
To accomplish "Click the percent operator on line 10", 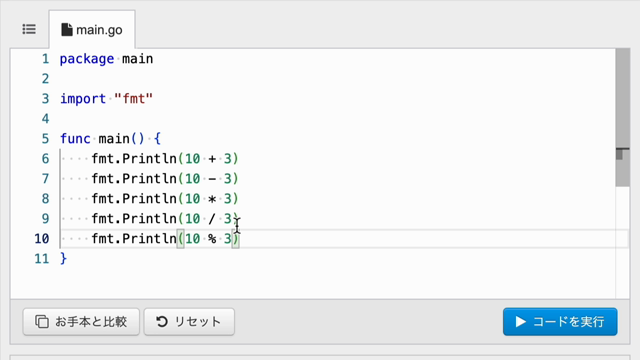I will coord(212,239).
